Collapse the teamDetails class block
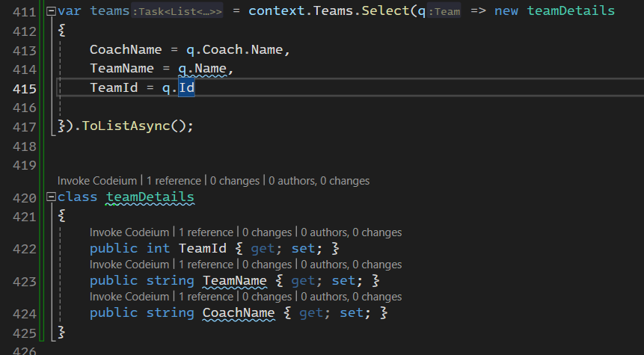Image resolution: width=644 pixels, height=355 pixels. point(51,197)
